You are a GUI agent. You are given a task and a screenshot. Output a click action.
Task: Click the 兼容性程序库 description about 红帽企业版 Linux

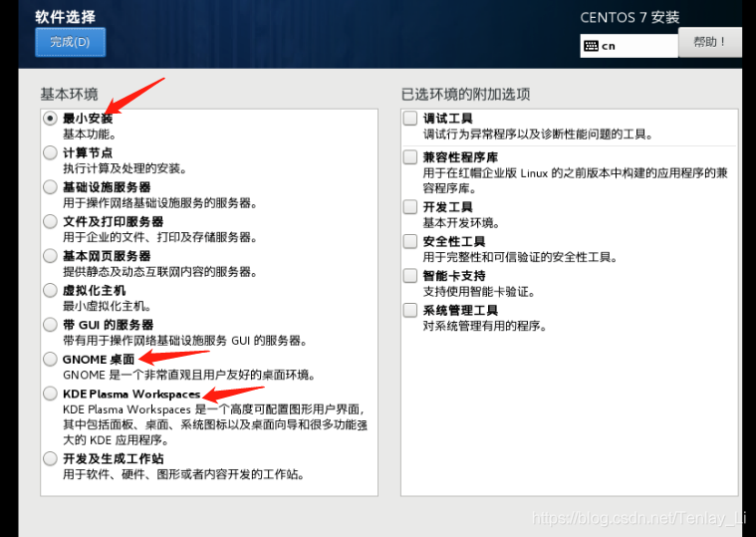point(575,180)
